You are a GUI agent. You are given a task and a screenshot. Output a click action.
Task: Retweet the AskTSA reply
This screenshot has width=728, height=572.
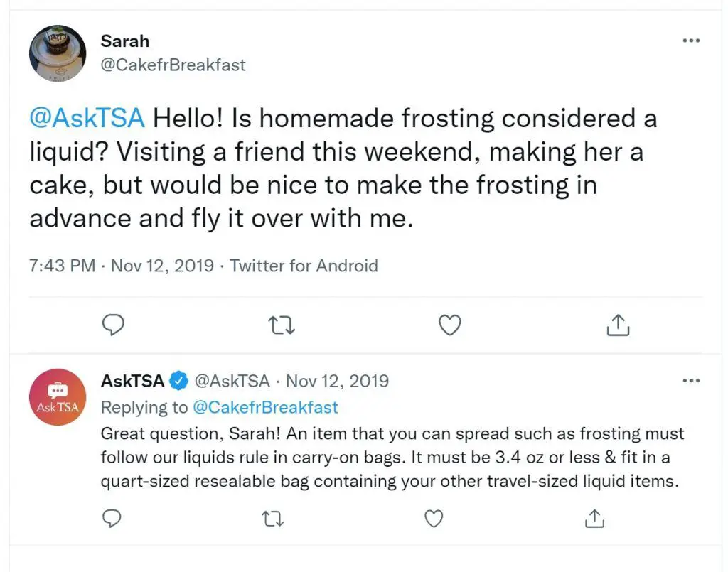tap(274, 519)
